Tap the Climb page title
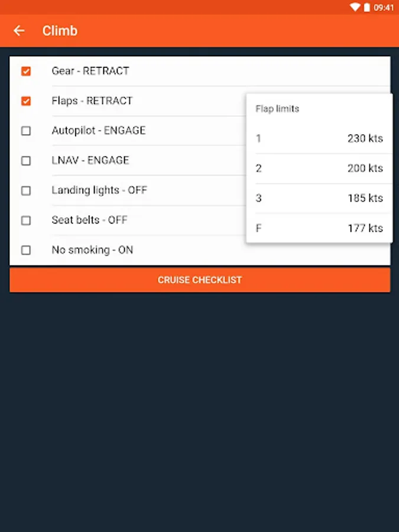Screen dimensions: 399x532 (x=60, y=31)
